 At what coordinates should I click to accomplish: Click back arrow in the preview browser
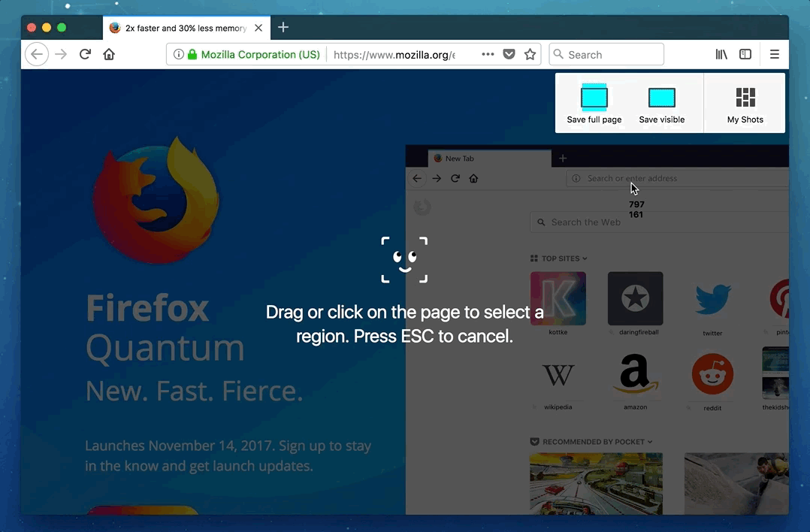point(417,178)
